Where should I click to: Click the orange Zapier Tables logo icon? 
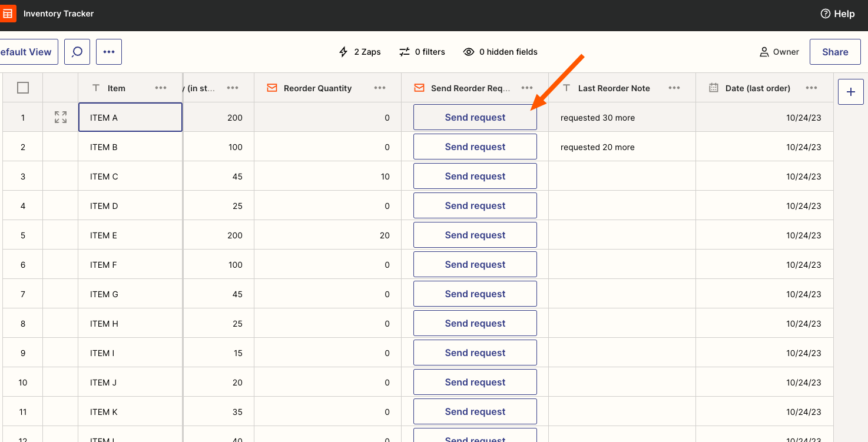[8, 13]
